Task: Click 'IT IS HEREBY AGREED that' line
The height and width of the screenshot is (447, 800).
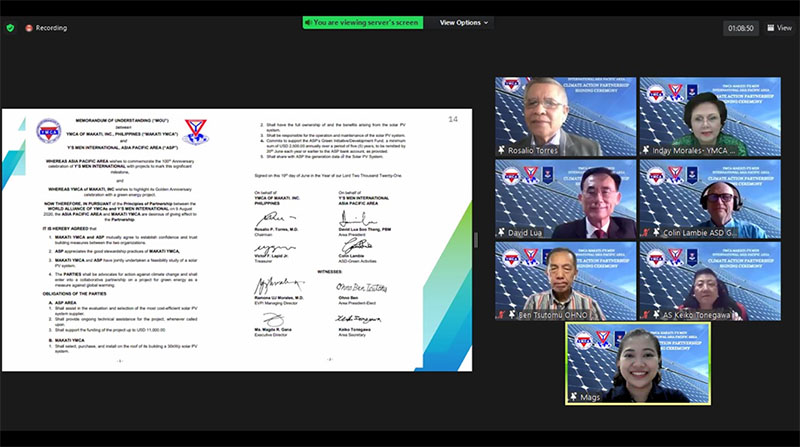Action: (69, 229)
